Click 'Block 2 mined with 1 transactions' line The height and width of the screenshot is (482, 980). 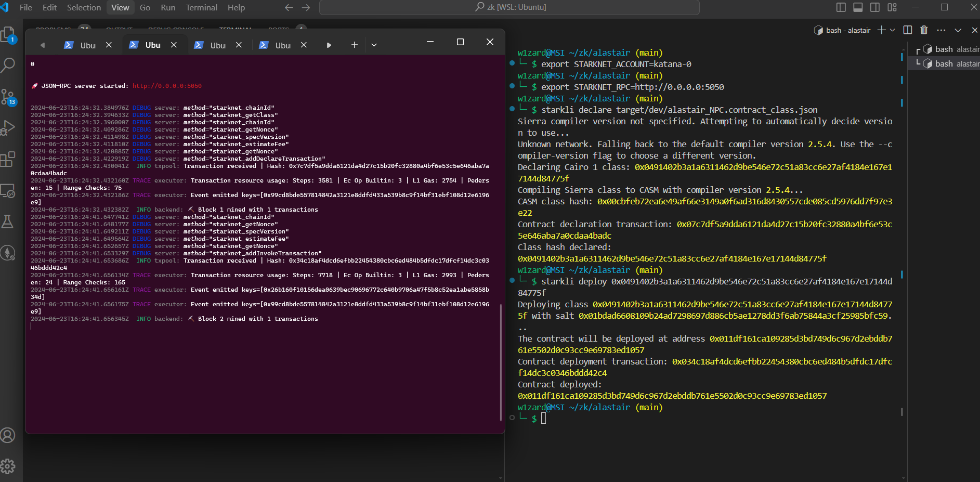(258, 319)
